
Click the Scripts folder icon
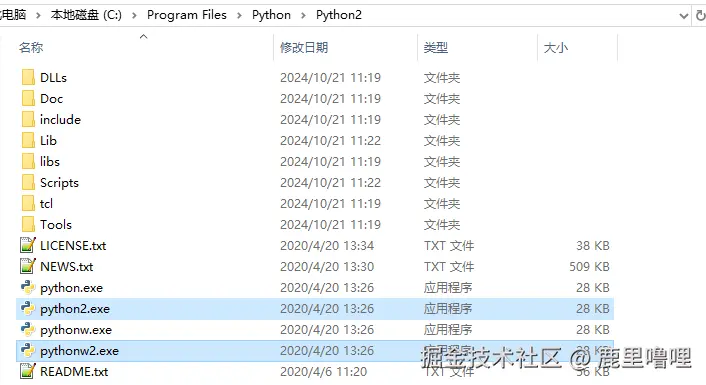pyautogui.click(x=28, y=182)
